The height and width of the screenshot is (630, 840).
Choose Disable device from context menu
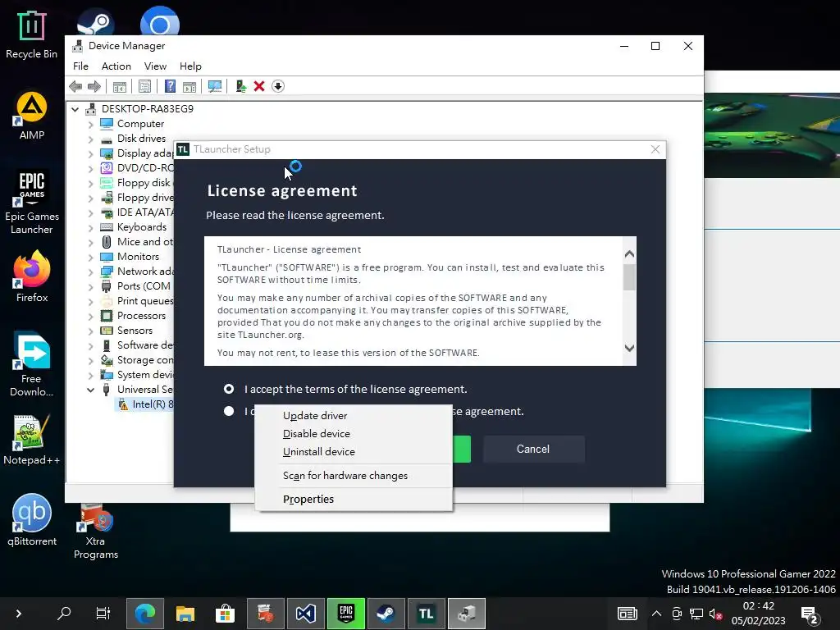(x=354, y=434)
